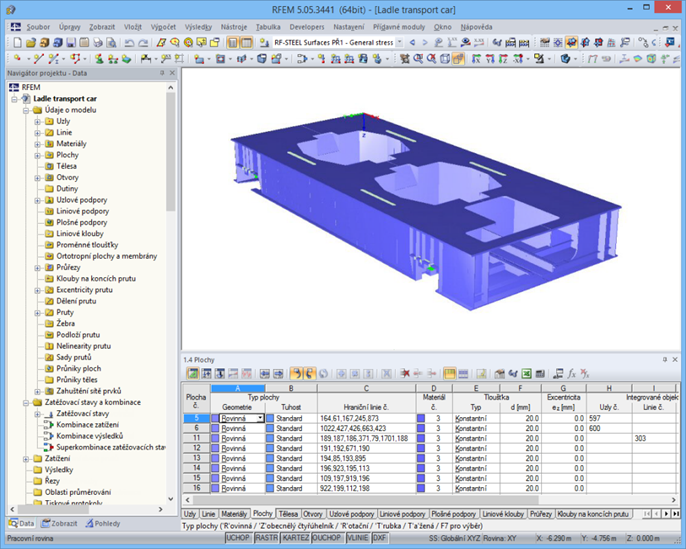Viewport: 686px width, 549px height.
Task: Click stiffness color swatch in row 14
Action: click(270, 468)
